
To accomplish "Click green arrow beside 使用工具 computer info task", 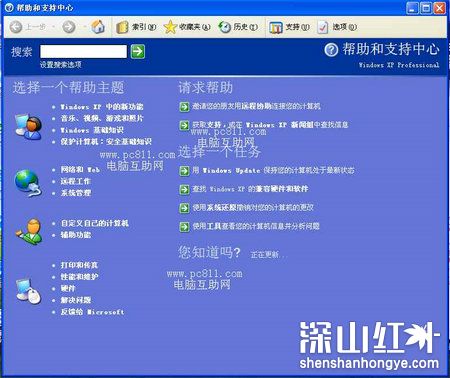I will 184,227.
